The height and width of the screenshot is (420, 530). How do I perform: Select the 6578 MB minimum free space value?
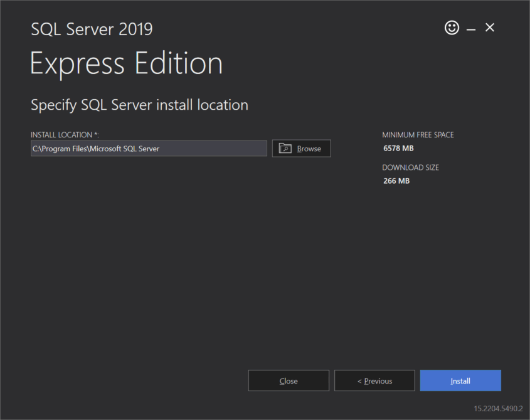coord(398,149)
